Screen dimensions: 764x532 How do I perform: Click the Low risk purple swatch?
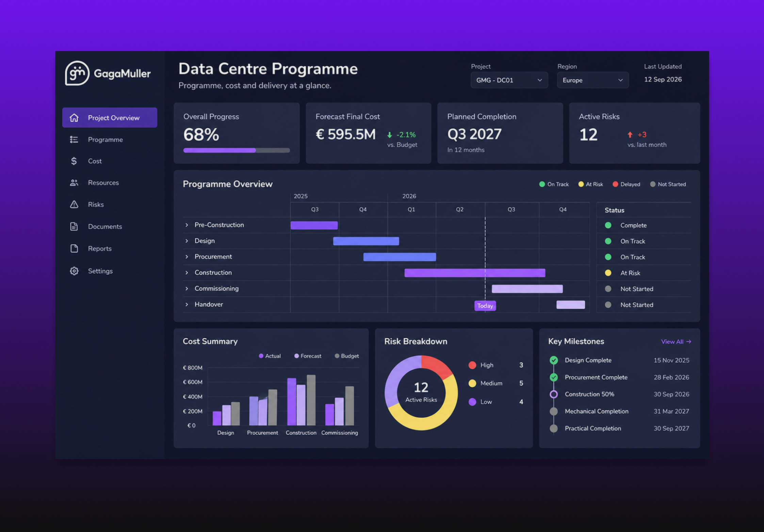click(x=472, y=402)
